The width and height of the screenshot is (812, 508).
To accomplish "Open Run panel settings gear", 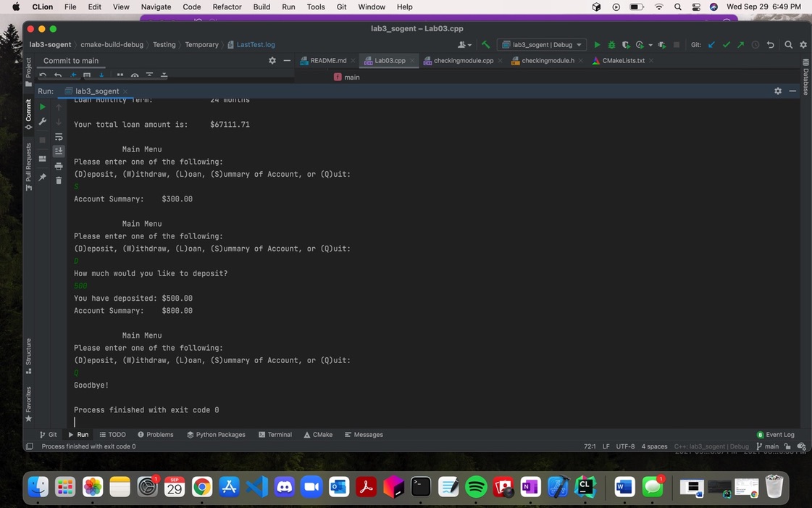I will pyautogui.click(x=777, y=91).
